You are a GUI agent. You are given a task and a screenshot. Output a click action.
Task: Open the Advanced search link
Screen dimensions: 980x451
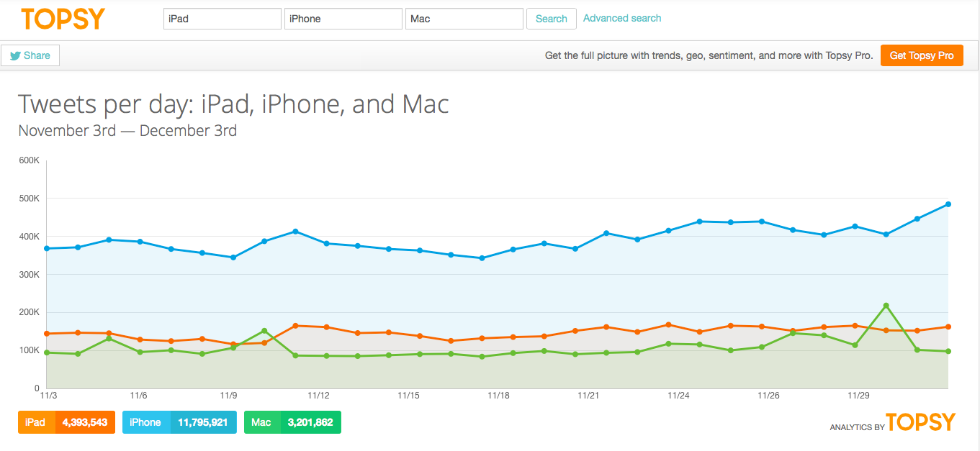622,18
